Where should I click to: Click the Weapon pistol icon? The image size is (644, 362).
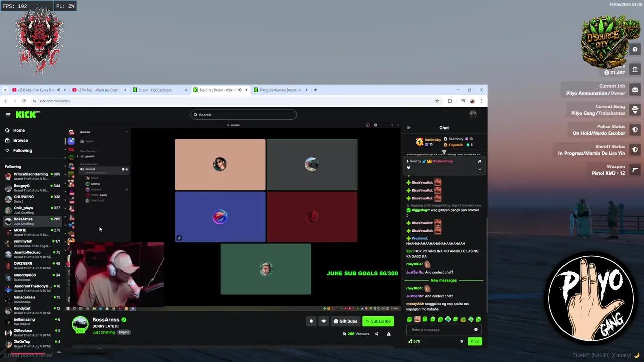pos(635,170)
